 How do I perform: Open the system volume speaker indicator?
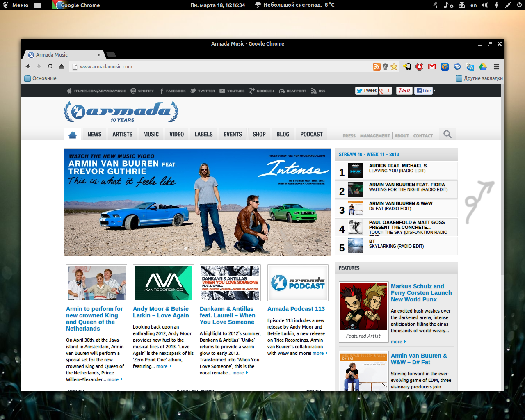[x=485, y=5]
